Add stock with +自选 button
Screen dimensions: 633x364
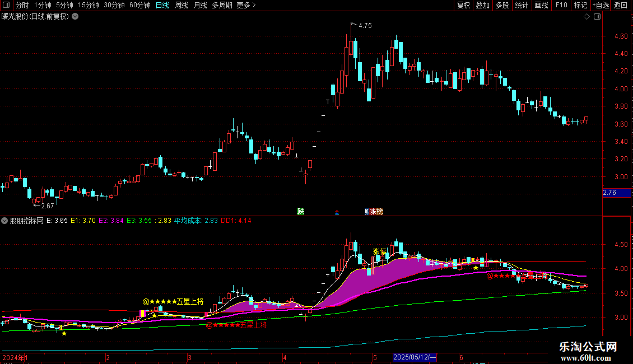[x=601, y=5]
